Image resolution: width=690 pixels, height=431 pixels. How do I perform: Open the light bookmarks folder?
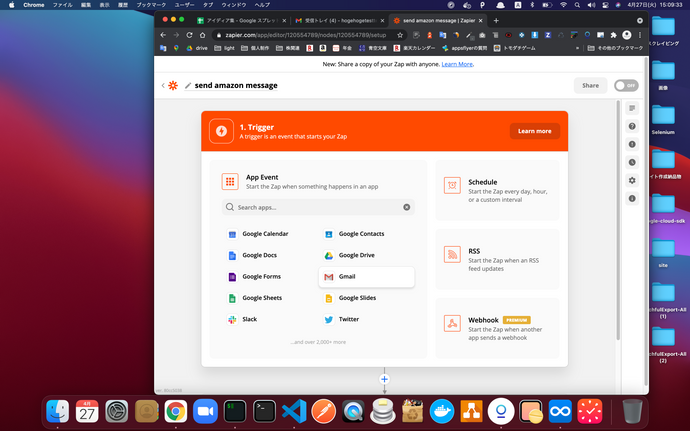pyautogui.click(x=224, y=48)
